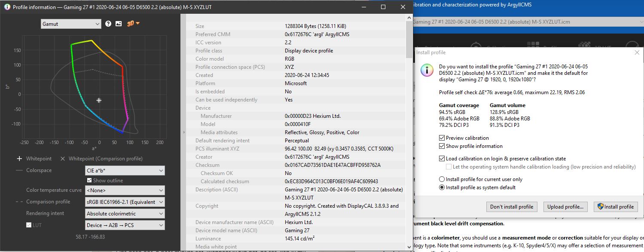Click '0xEC83D964C013C0BF06E019AF4C609943' calculated checksum
Screen dimensions: 644x252
(x=331, y=181)
